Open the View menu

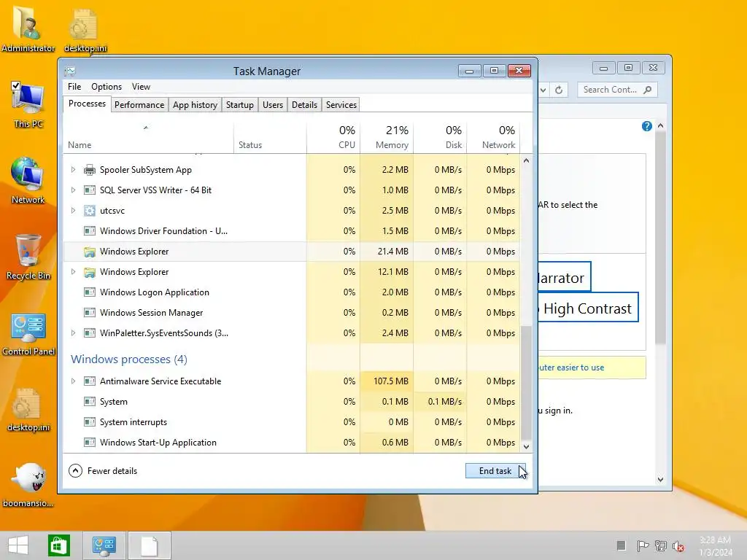[x=141, y=87]
